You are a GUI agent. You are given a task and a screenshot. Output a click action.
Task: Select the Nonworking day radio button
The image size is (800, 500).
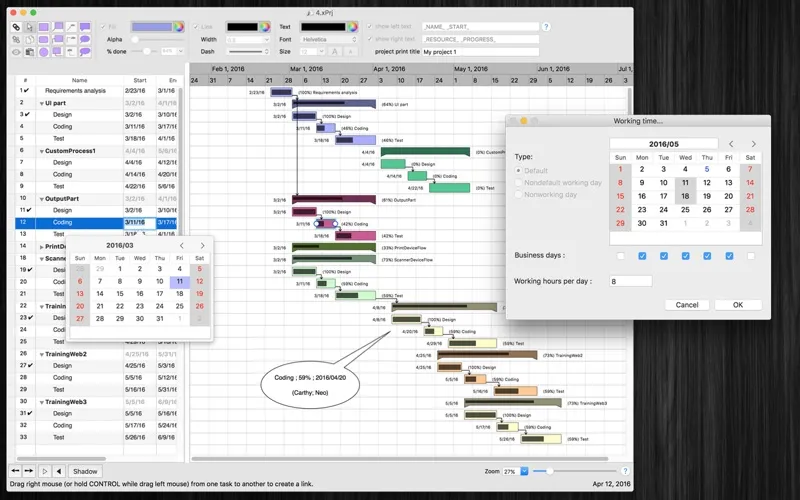pyautogui.click(x=518, y=194)
